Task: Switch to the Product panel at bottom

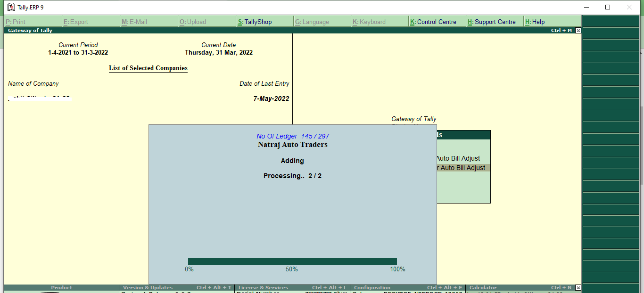Action: [61, 287]
